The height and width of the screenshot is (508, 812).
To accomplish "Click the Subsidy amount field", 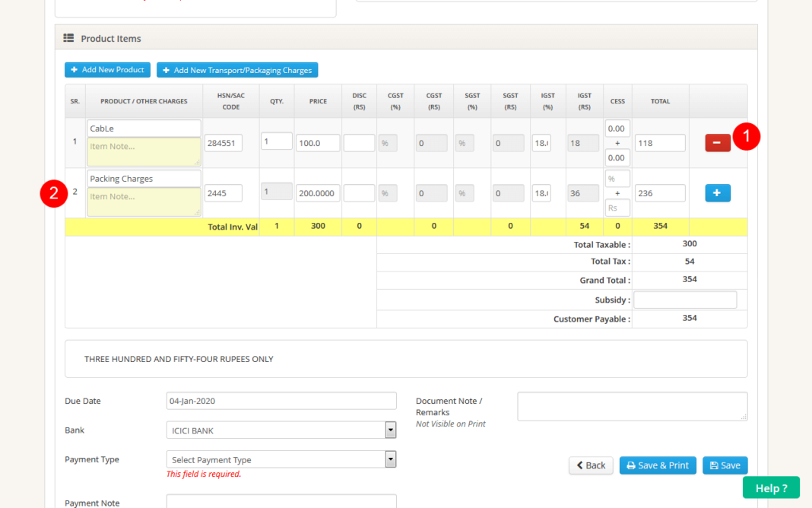I will [x=684, y=299].
